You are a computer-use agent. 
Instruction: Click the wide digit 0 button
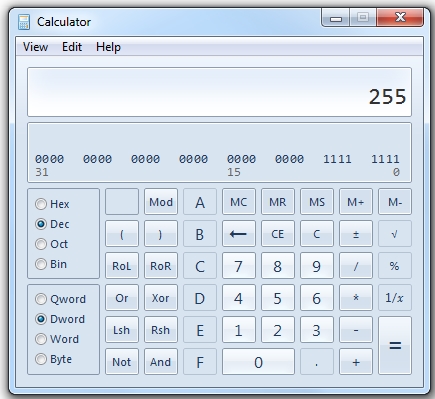tap(258, 362)
